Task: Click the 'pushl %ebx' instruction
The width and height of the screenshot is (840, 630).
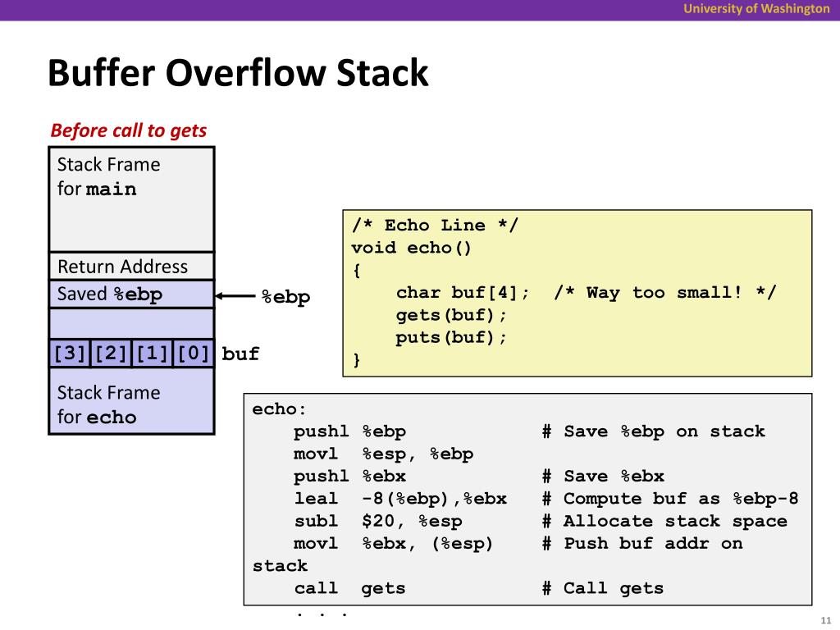Action: [x=349, y=477]
